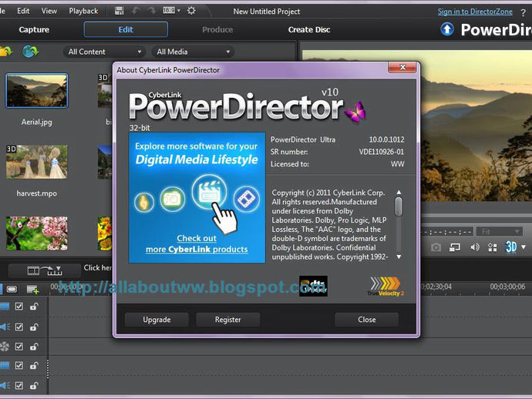Screen dimensions: 532x399
Task: Click the storyboard to timeline view icon
Action: (45, 270)
